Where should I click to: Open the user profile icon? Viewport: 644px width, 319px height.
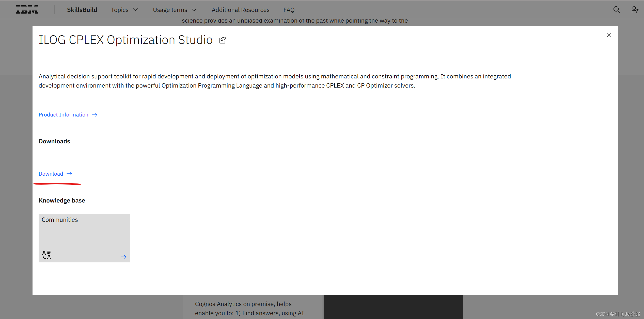(635, 10)
